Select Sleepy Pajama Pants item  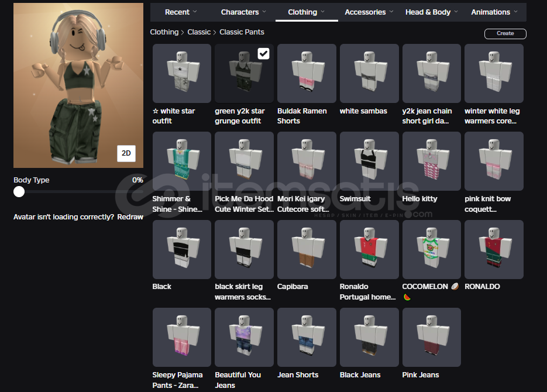pos(182,337)
